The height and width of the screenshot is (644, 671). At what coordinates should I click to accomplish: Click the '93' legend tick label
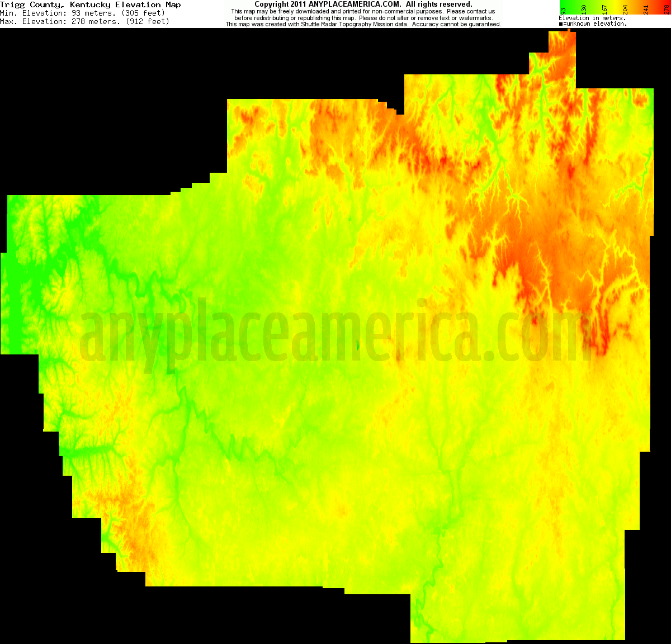click(563, 10)
